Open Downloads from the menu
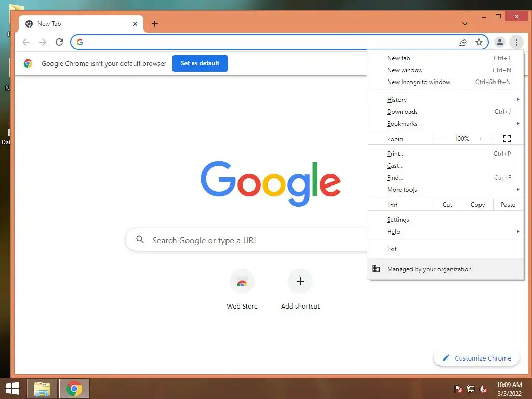 pyautogui.click(x=445, y=112)
